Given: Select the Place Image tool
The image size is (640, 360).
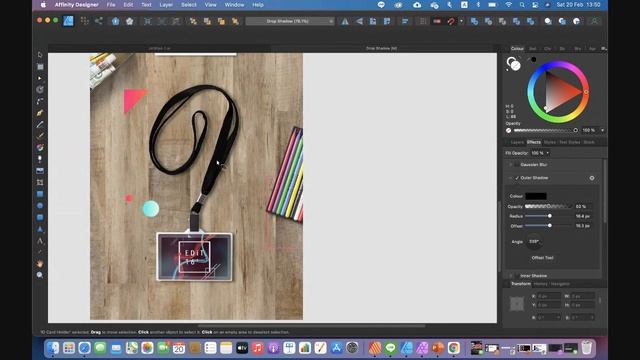Looking at the screenshot, I should click(40, 171).
